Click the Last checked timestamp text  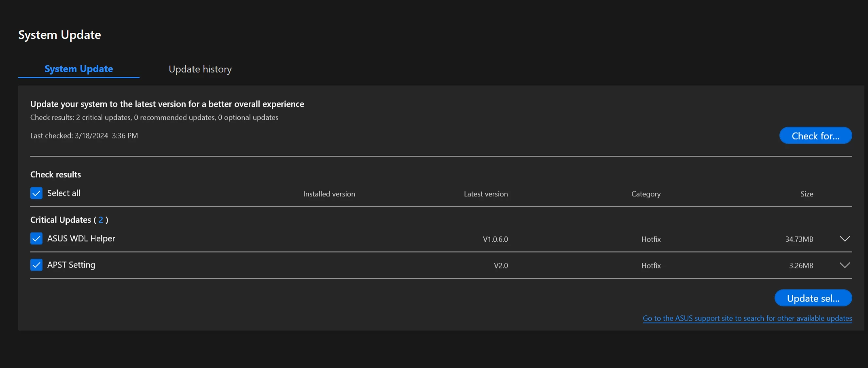pyautogui.click(x=84, y=136)
